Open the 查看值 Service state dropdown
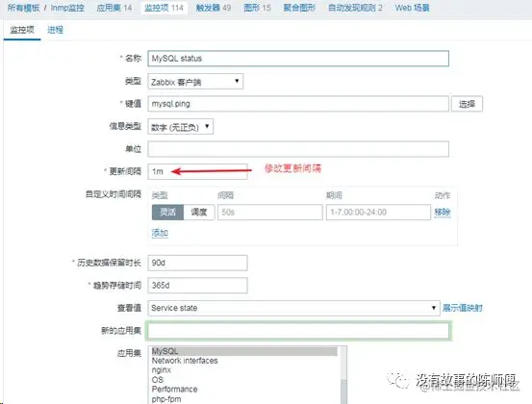 coord(293,308)
